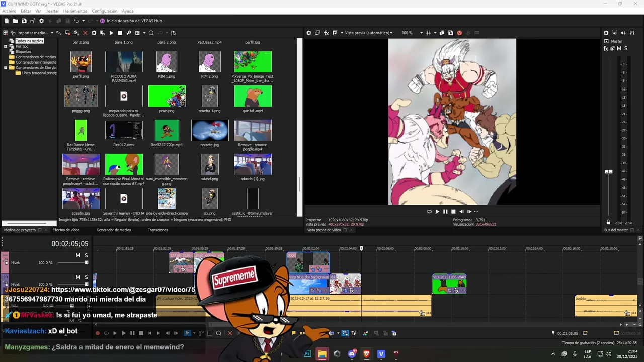Screen dimensions: 644x362
Task: Open File Explorer from the taskbar
Action: pos(322,354)
